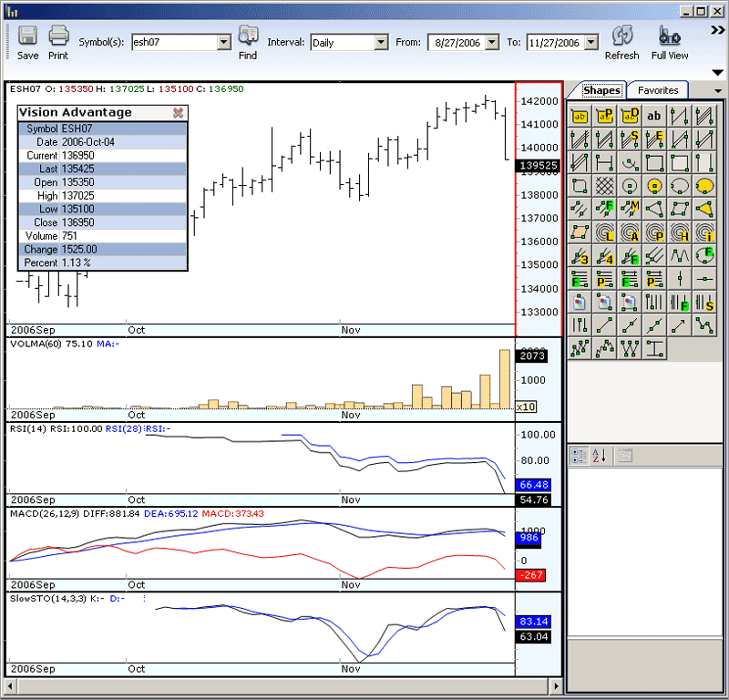729x700 pixels.
Task: Select the pink filled parallelogram shape tool
Action: tap(580, 232)
